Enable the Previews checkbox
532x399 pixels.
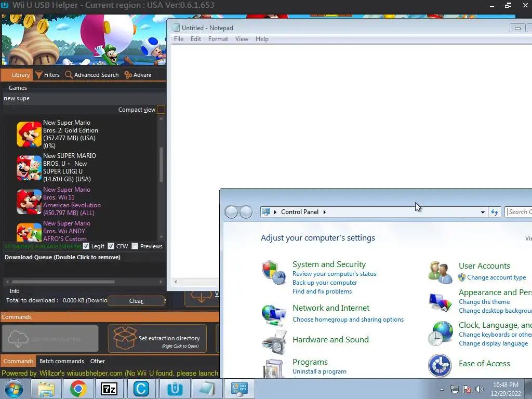point(135,246)
